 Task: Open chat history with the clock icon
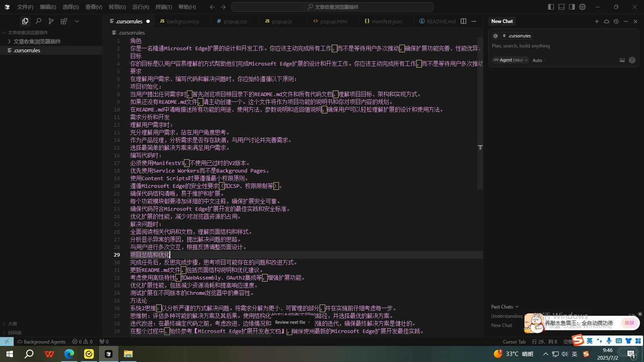click(616, 21)
